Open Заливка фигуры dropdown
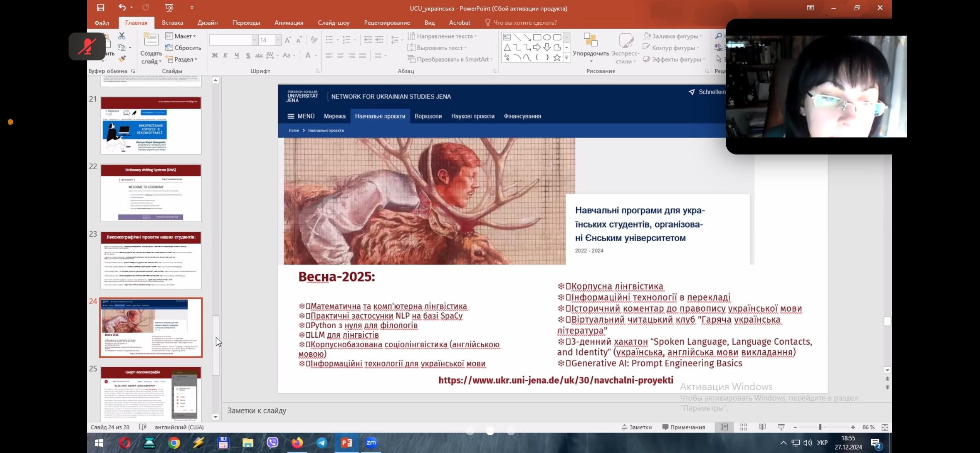Viewport: 980px width, 453px height. (x=673, y=36)
